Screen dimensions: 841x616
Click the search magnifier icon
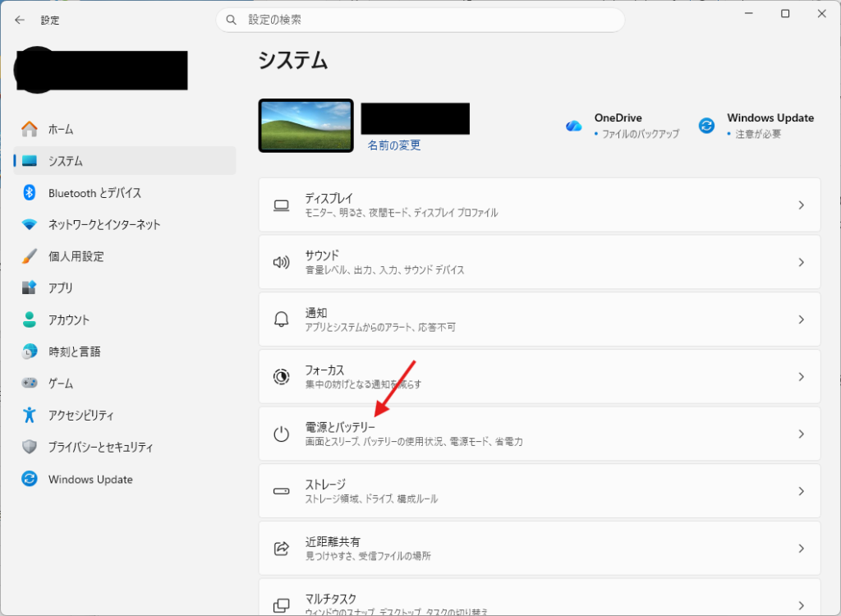231,20
